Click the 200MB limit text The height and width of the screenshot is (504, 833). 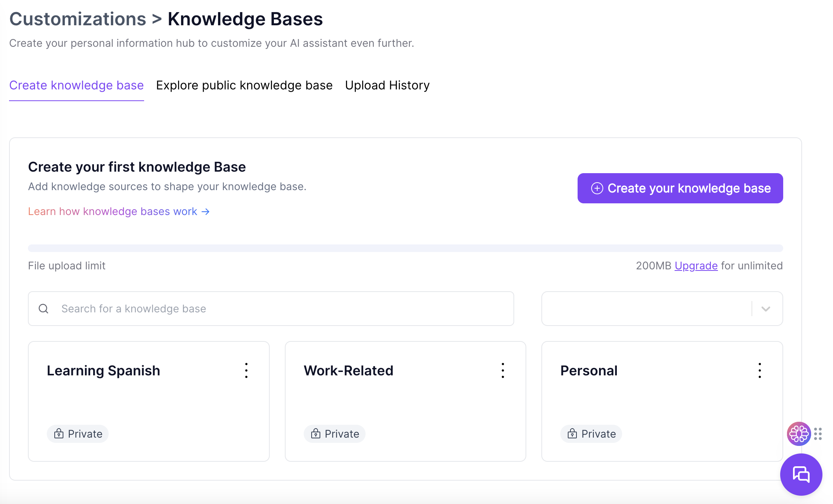tap(653, 266)
